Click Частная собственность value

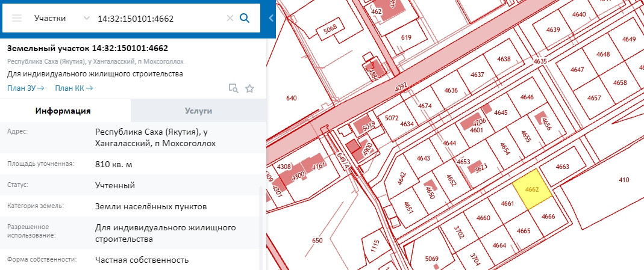point(142,260)
